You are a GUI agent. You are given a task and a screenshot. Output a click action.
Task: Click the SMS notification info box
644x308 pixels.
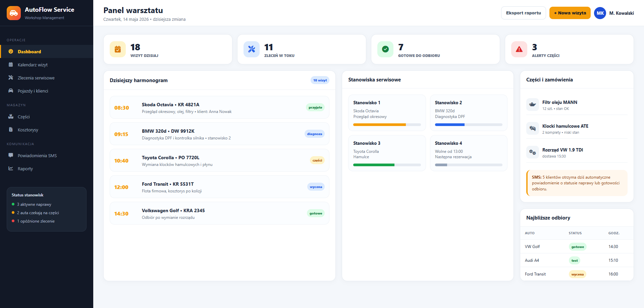[x=577, y=183]
